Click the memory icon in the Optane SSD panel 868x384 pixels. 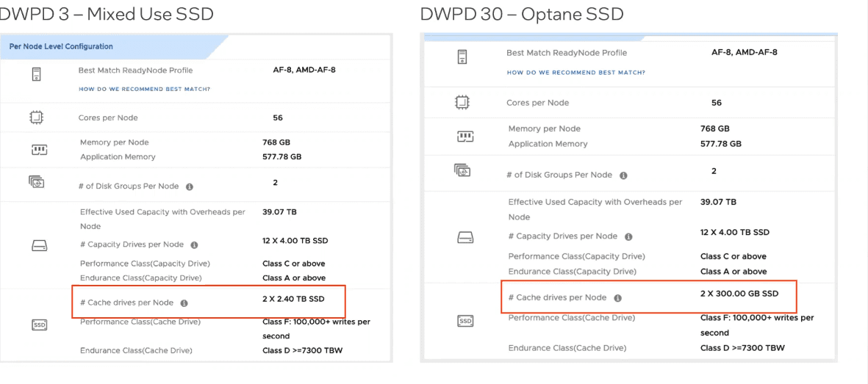point(465,137)
